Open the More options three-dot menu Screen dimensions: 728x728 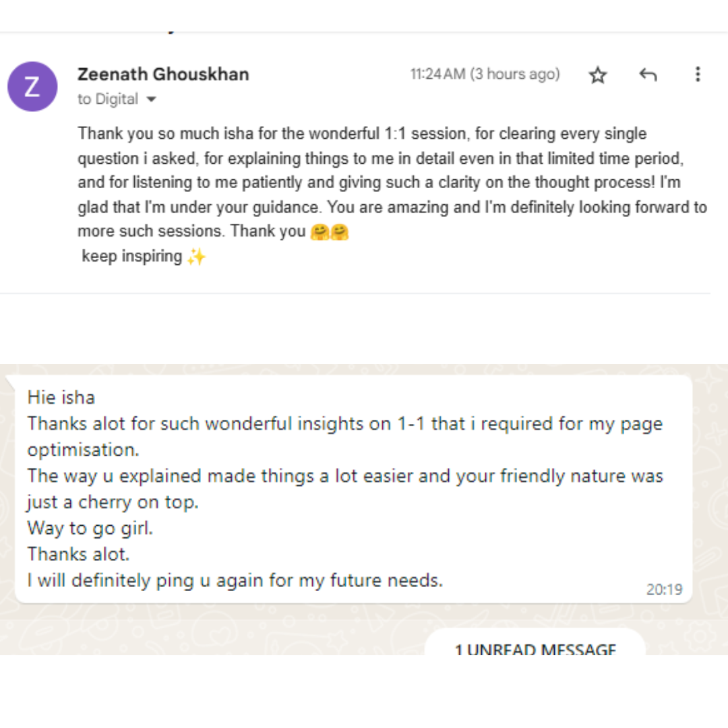tap(698, 74)
